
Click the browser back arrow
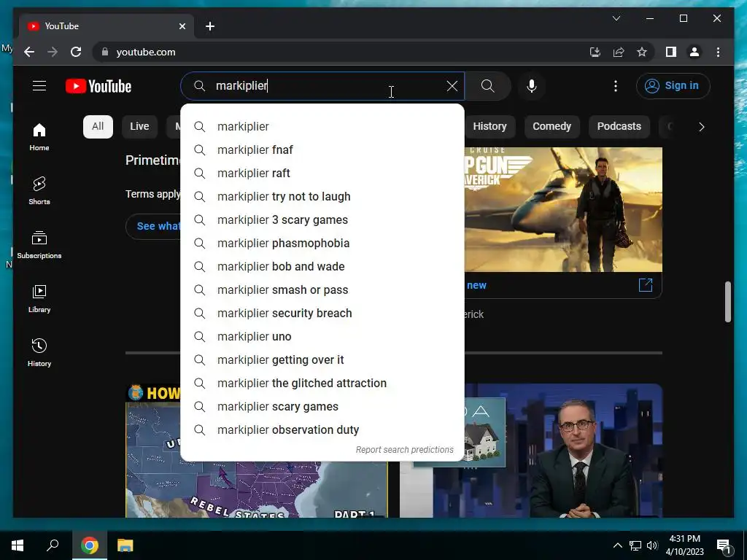pos(29,52)
